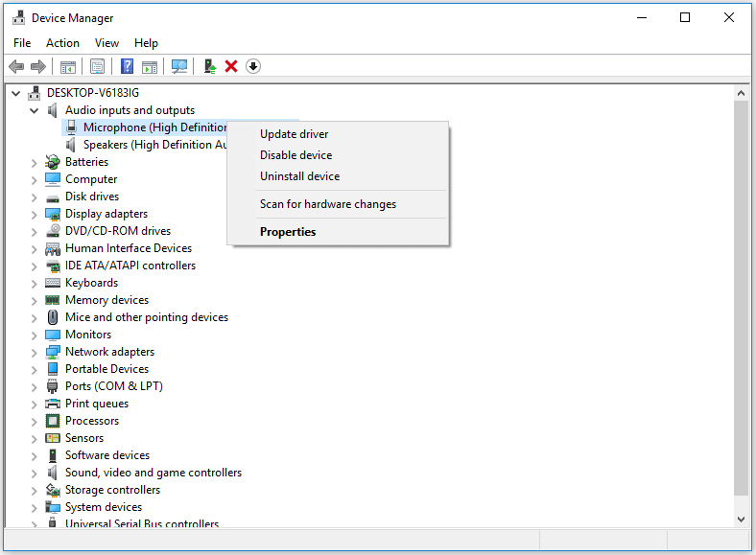
Task: Choose Disable device from context menu
Action: point(338,155)
